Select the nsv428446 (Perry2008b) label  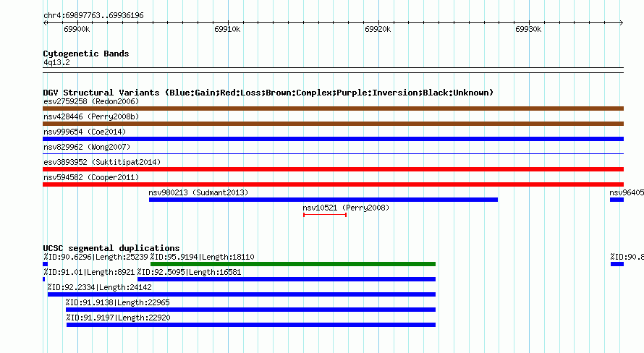pyautogui.click(x=91, y=116)
